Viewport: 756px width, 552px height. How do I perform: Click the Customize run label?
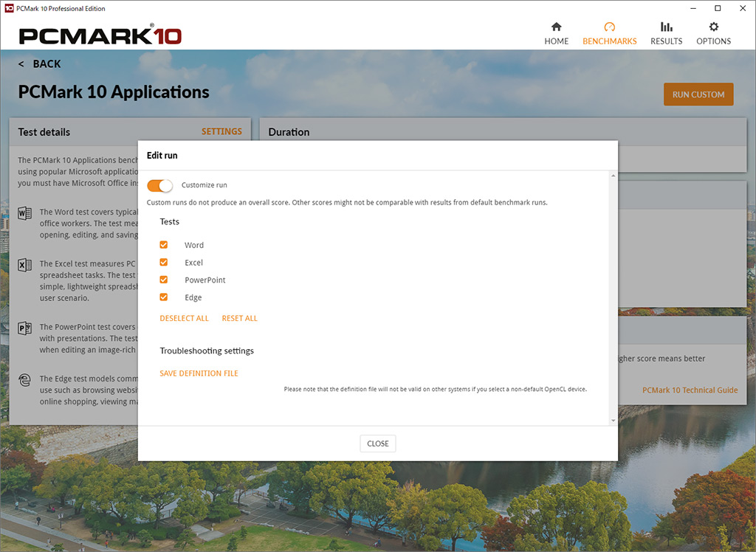205,185
